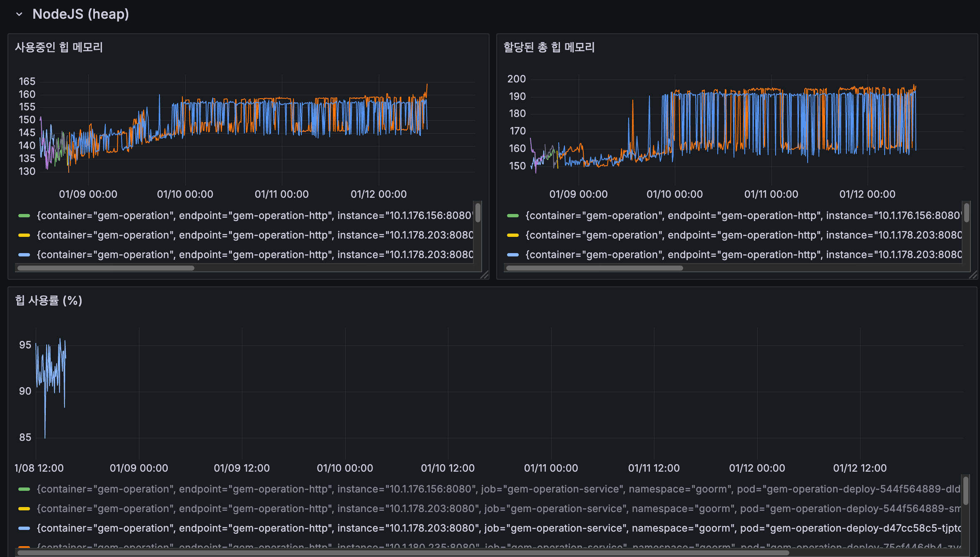Open the 사용중인 힙 메모리 panel title menu
980x557 pixels.
59,47
